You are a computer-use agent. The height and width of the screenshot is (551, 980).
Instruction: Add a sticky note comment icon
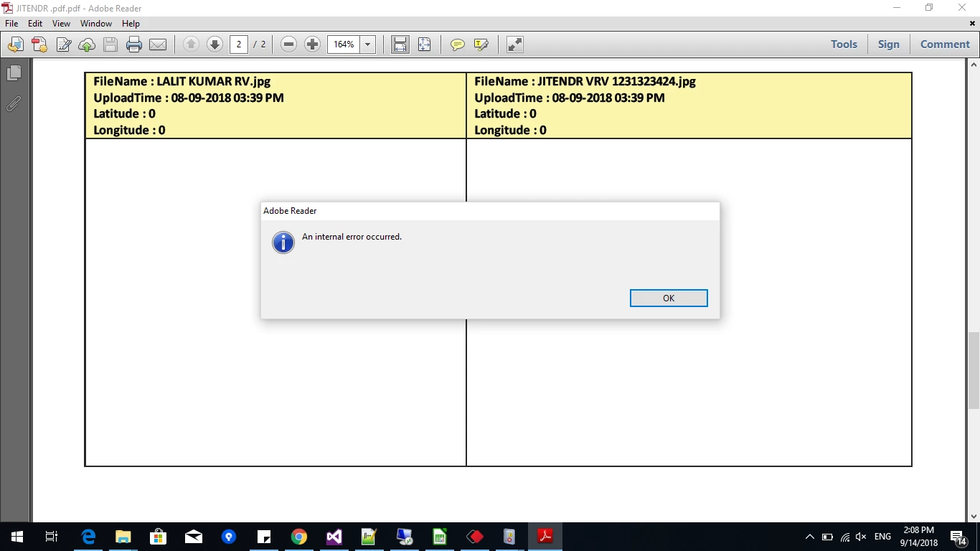(457, 44)
